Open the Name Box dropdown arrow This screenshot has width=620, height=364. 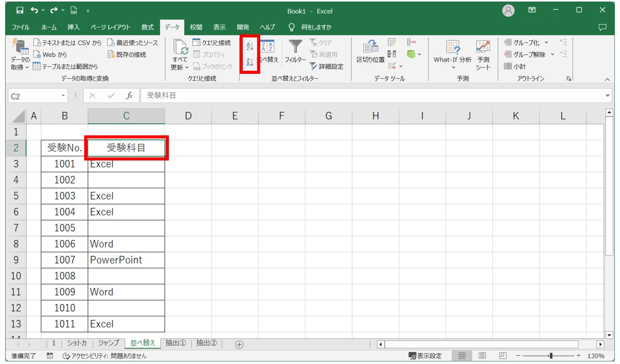pos(64,96)
